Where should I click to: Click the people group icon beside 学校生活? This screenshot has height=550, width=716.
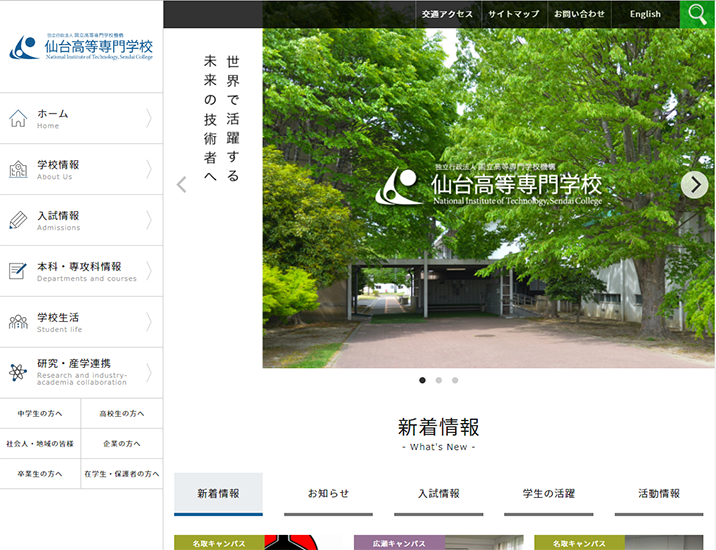pos(18,322)
